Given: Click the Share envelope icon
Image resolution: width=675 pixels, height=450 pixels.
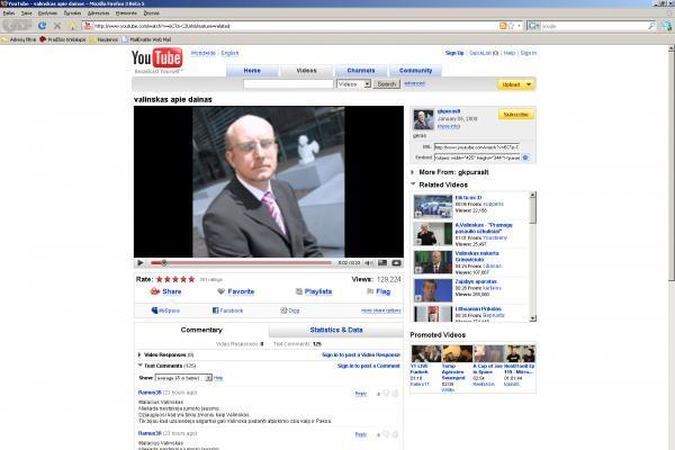Looking at the screenshot, I should 155,292.
